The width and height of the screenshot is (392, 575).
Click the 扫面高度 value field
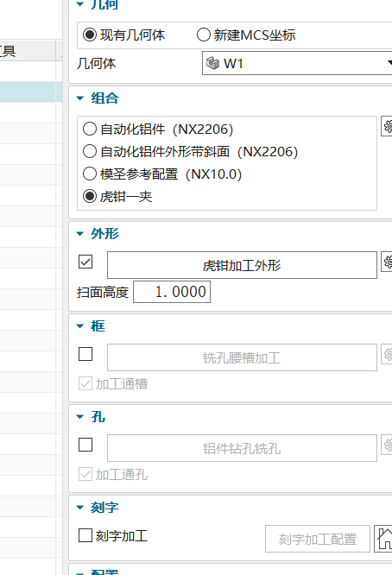click(x=172, y=292)
